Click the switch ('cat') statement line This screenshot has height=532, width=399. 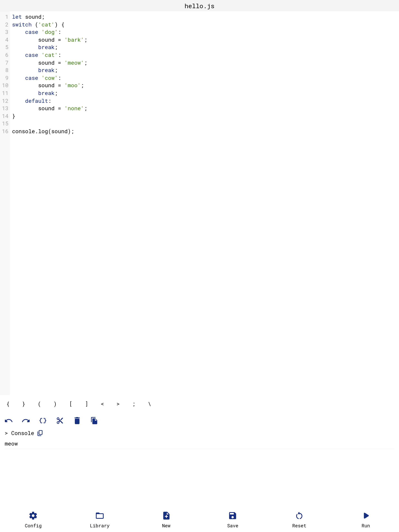pyautogui.click(x=38, y=25)
